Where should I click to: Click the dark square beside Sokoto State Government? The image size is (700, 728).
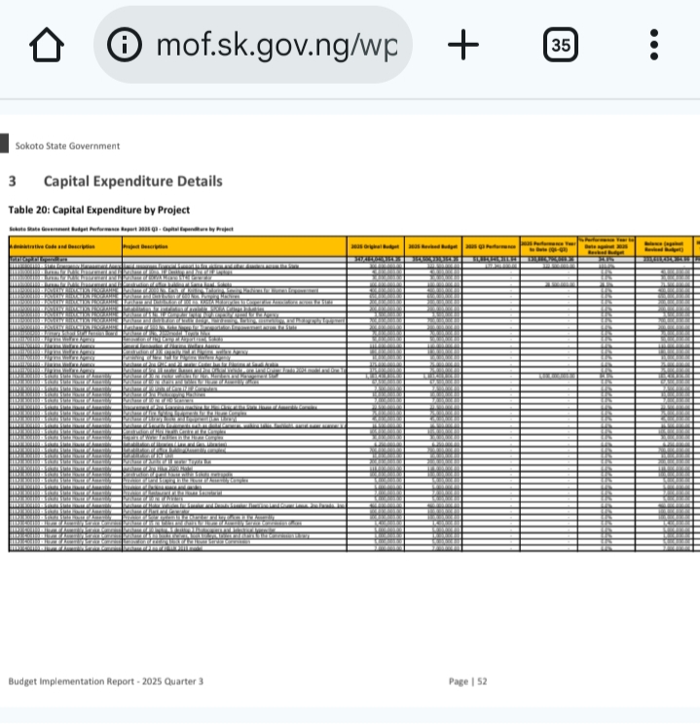4,146
